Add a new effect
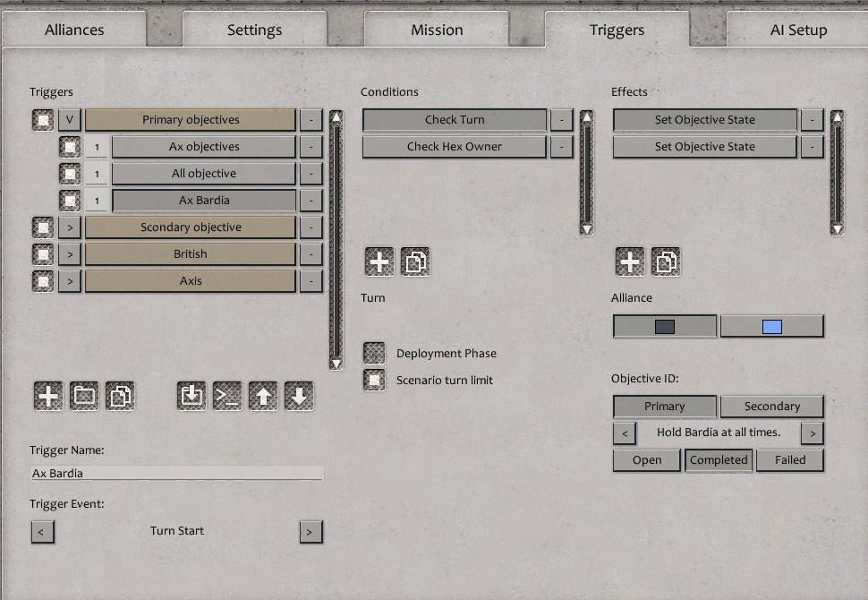This screenshot has height=600, width=868. coord(630,261)
